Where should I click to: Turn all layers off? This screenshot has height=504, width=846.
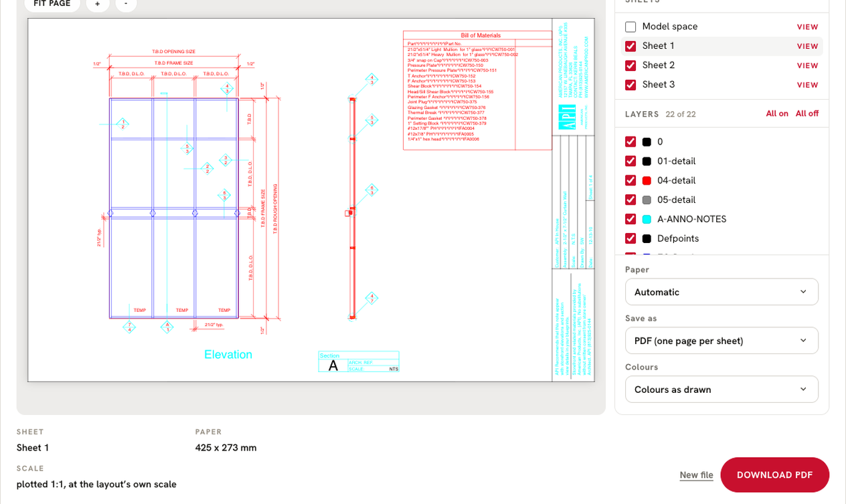[x=807, y=114]
